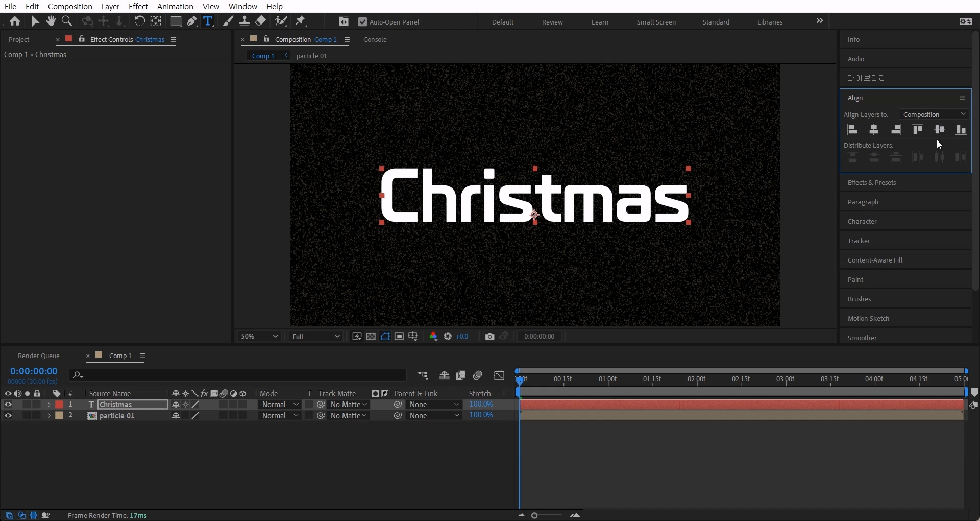Select the Roto Brush tool
The image size is (980, 521).
pos(281,21)
